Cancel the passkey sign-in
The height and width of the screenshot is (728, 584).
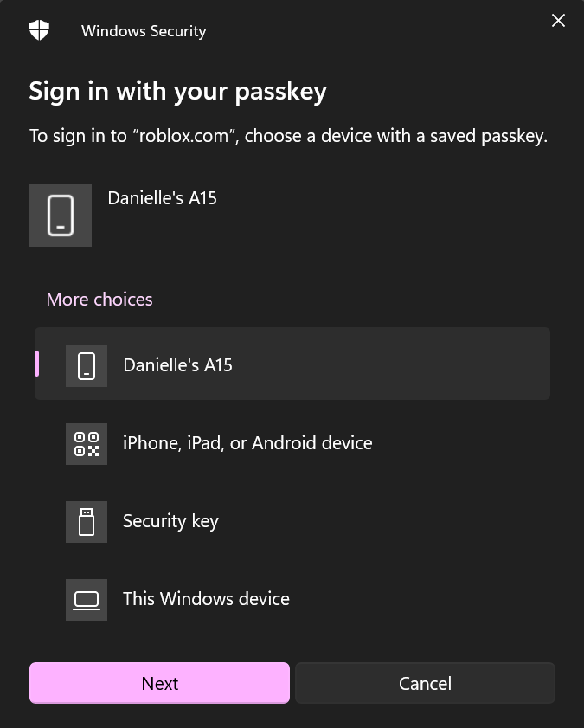[x=425, y=683]
